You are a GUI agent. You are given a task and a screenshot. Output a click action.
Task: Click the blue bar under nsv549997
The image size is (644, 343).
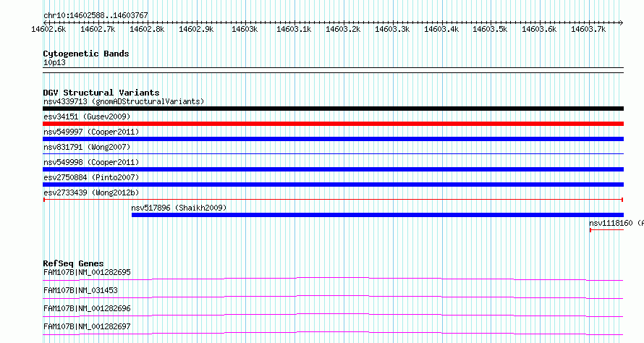click(333, 139)
